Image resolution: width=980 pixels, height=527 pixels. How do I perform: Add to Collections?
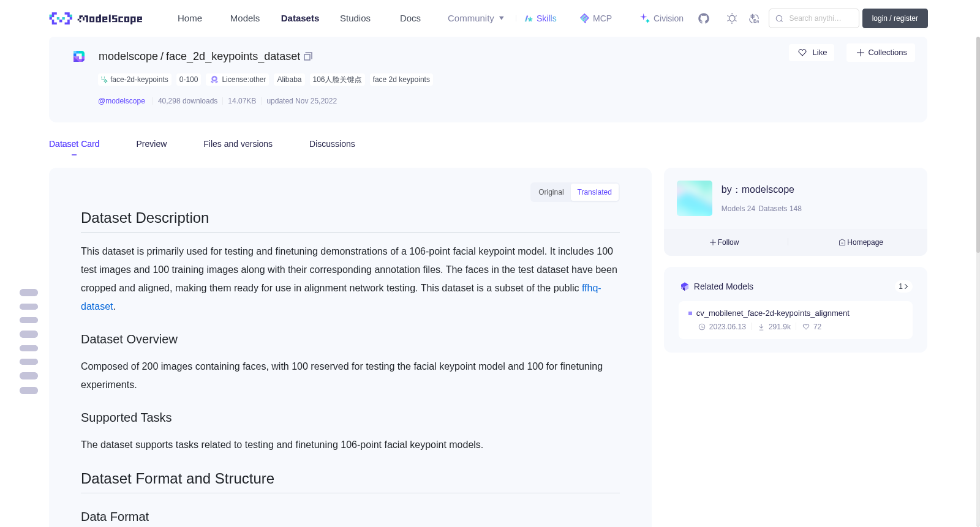[x=881, y=53]
